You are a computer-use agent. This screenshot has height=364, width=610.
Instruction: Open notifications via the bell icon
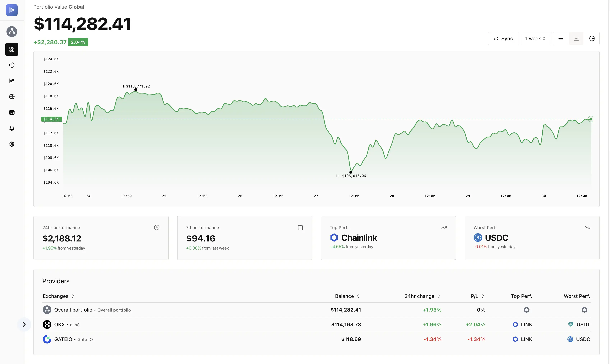pyautogui.click(x=12, y=128)
